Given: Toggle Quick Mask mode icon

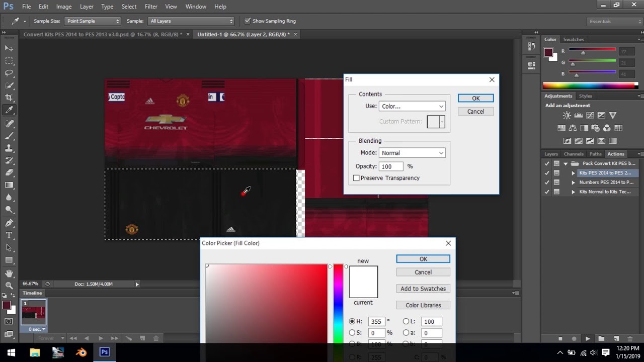Looking at the screenshot, I should 9,321.
